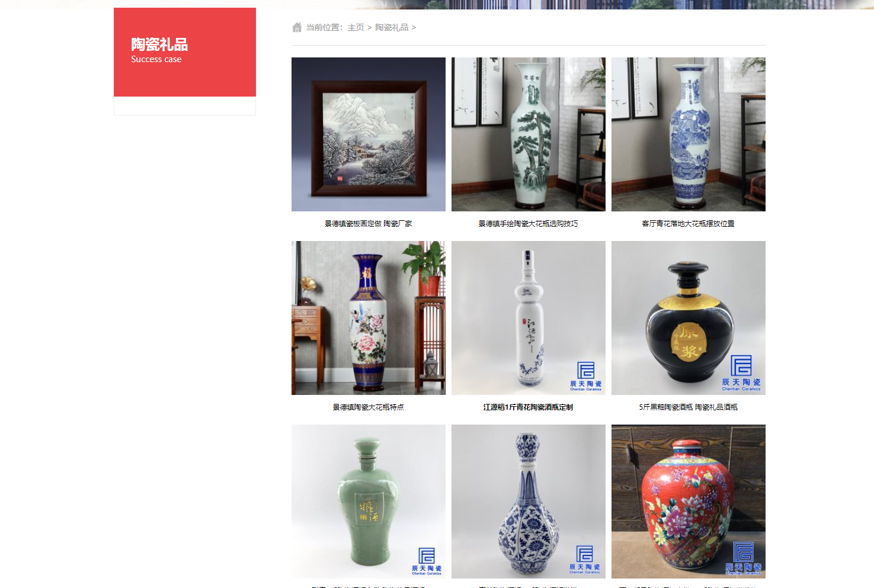
Task: Open the 陶瓷礼品 breadcrumb link
Action: [392, 27]
